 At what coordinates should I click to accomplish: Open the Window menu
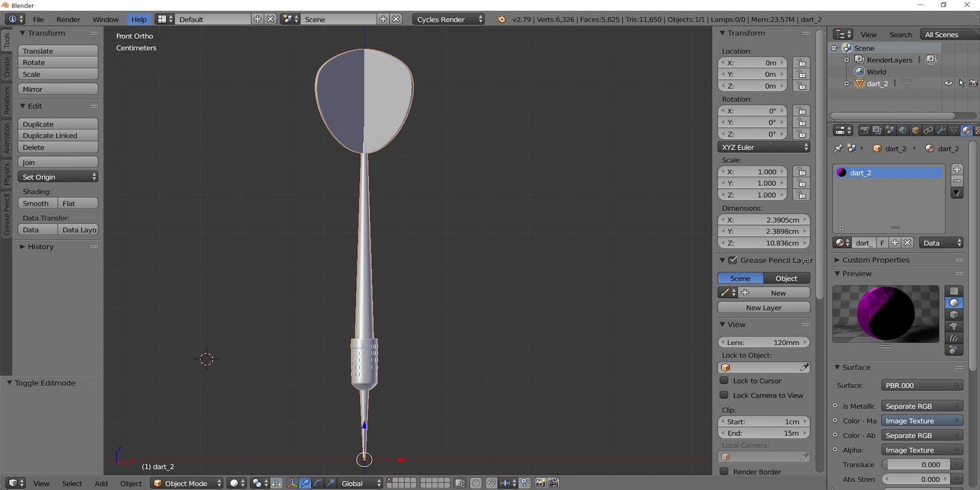click(106, 19)
